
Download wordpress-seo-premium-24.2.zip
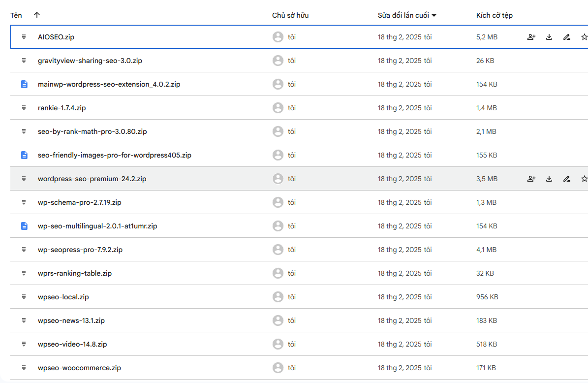pos(549,179)
